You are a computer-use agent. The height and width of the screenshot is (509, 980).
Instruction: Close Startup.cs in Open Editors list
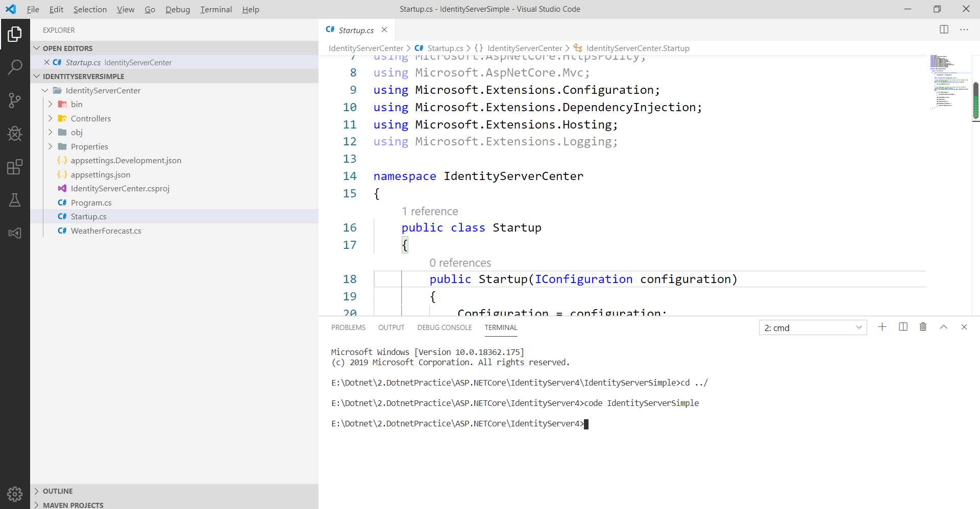click(46, 62)
